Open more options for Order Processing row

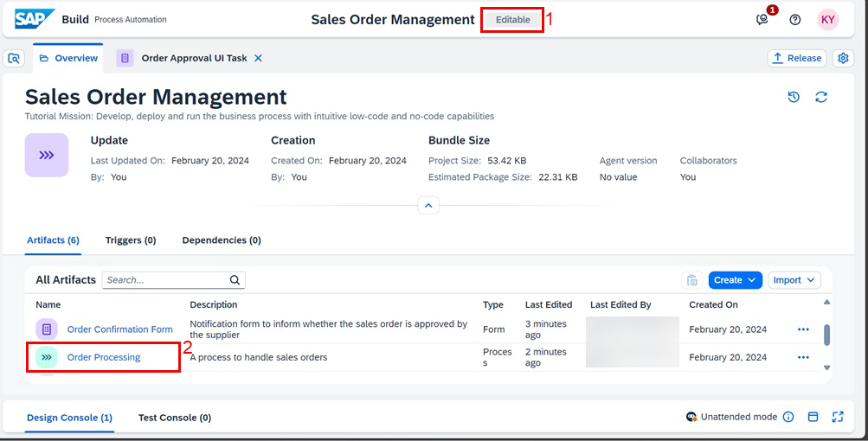click(803, 357)
